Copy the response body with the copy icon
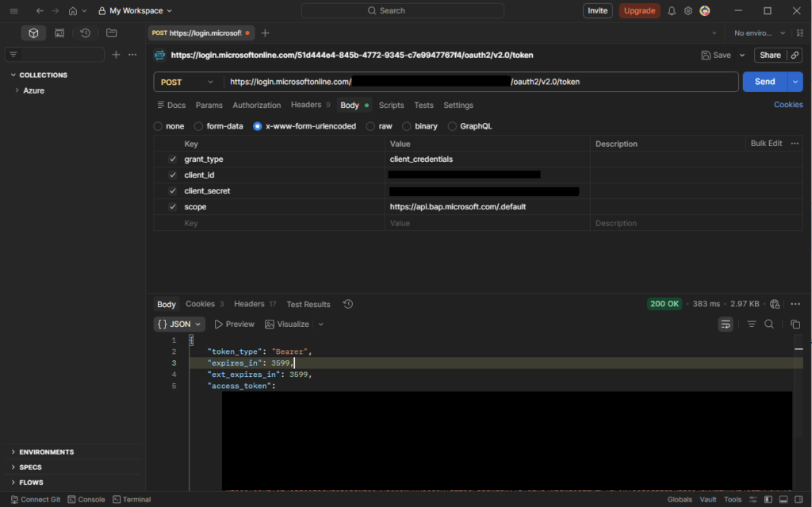 [795, 325]
